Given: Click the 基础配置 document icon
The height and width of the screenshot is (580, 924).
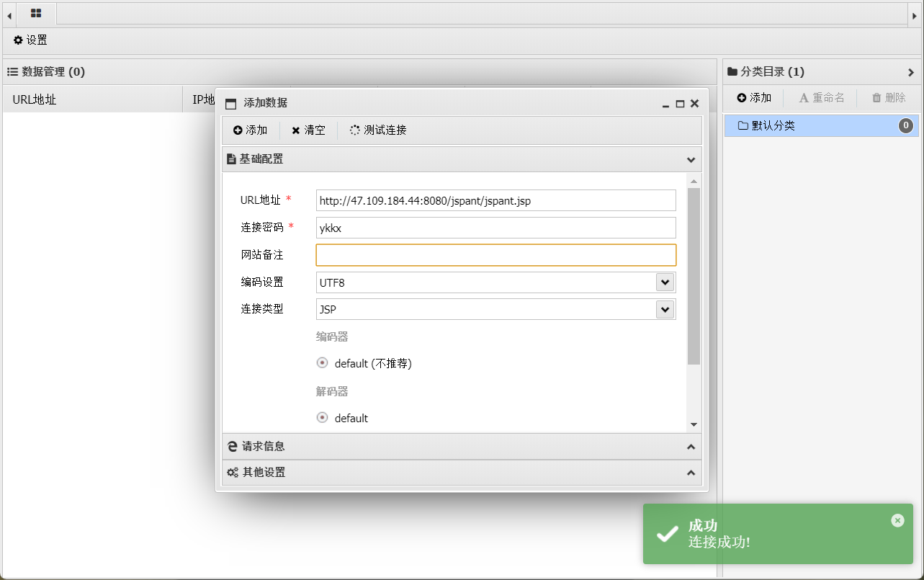Looking at the screenshot, I should 232,159.
